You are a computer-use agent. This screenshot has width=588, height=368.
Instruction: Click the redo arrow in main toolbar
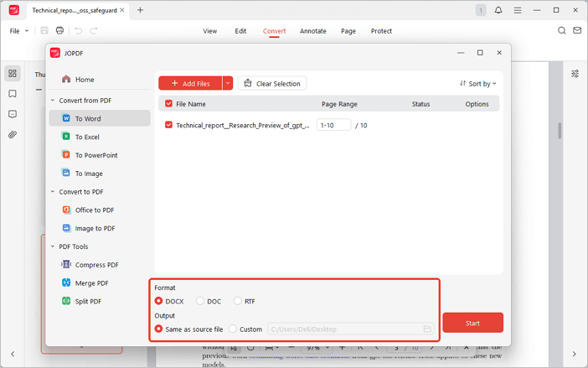(x=94, y=30)
